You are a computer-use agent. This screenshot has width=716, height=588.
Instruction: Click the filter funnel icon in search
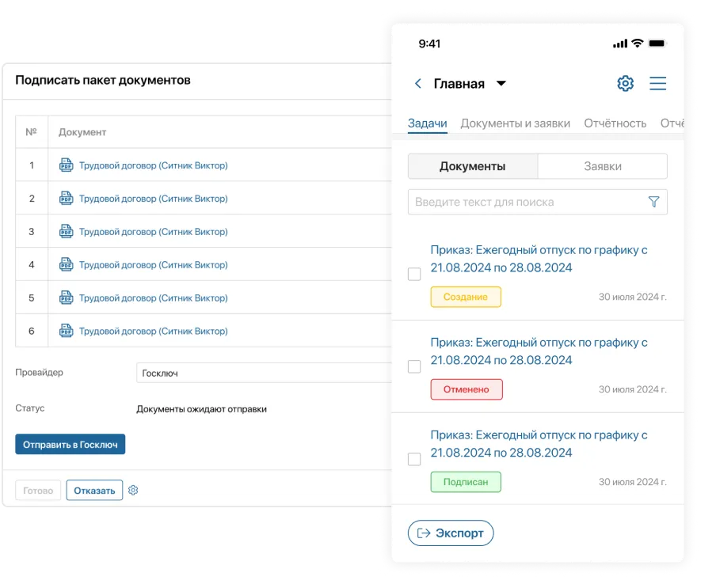(653, 202)
